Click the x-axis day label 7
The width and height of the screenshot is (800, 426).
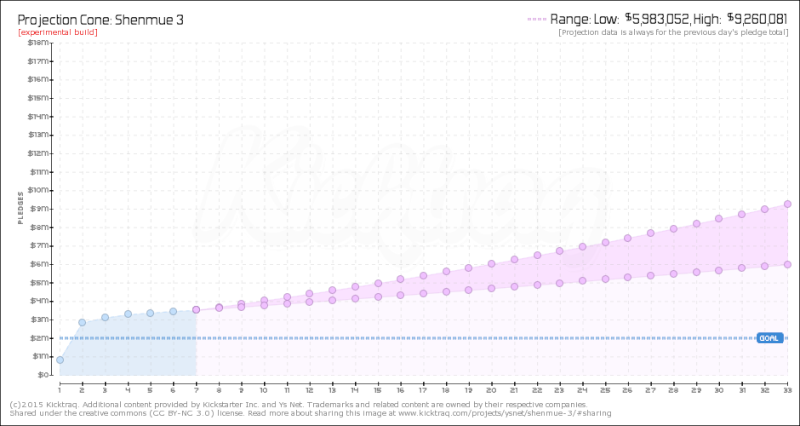pos(196,390)
